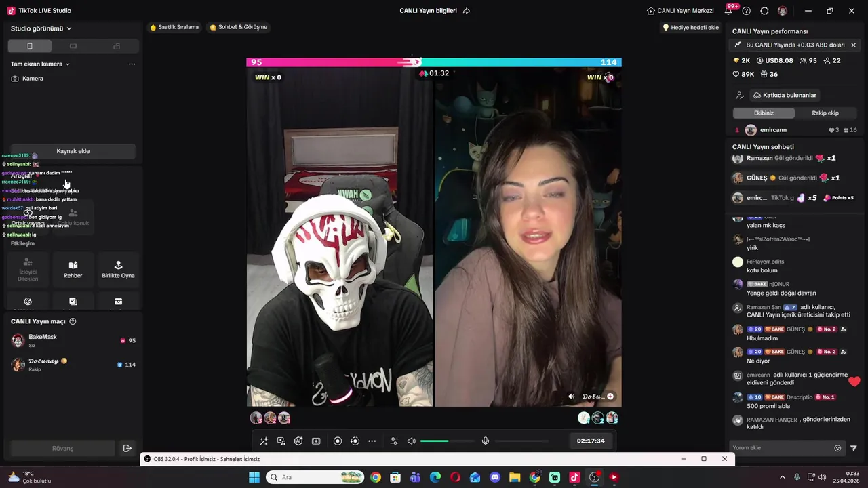Open the audio mixer settings icon

point(394,441)
